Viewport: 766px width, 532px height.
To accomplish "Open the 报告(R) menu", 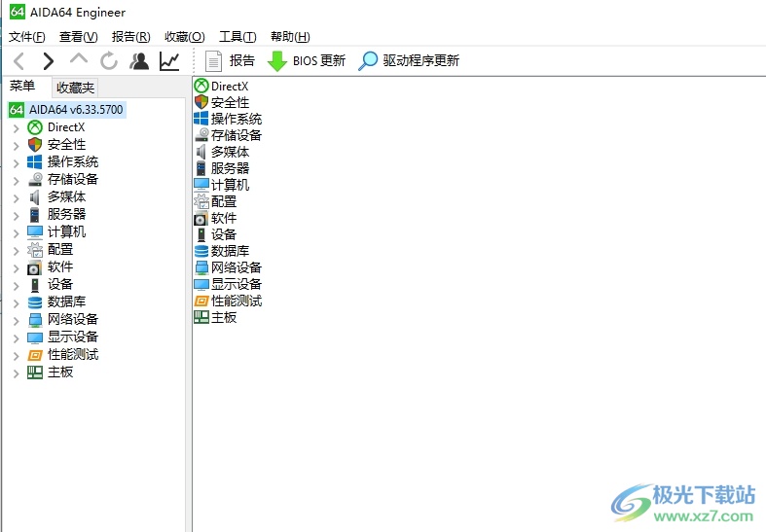I will (x=131, y=37).
